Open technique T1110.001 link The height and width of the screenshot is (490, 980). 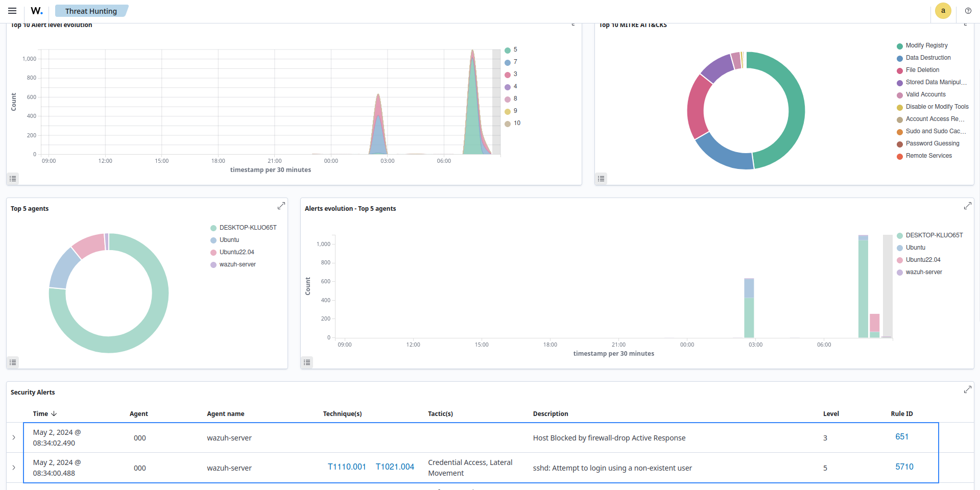(x=347, y=467)
